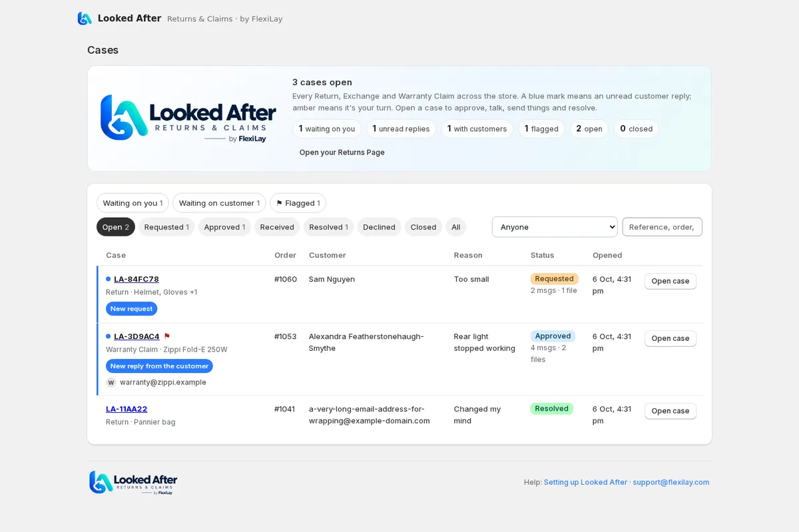
Task: Click the New request badge
Action: coord(132,309)
